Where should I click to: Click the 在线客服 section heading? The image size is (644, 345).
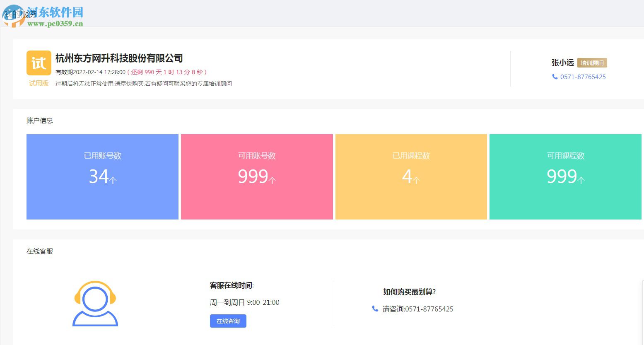pyautogui.click(x=40, y=251)
